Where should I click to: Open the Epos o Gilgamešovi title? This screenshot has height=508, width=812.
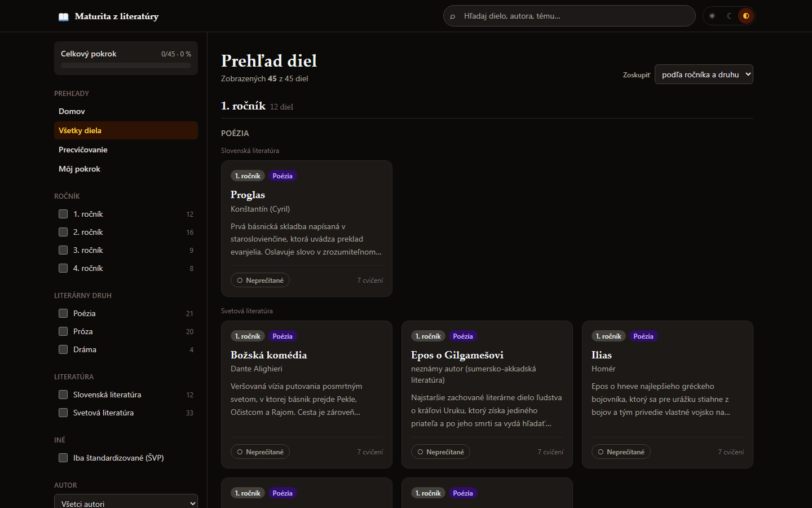coord(457,355)
